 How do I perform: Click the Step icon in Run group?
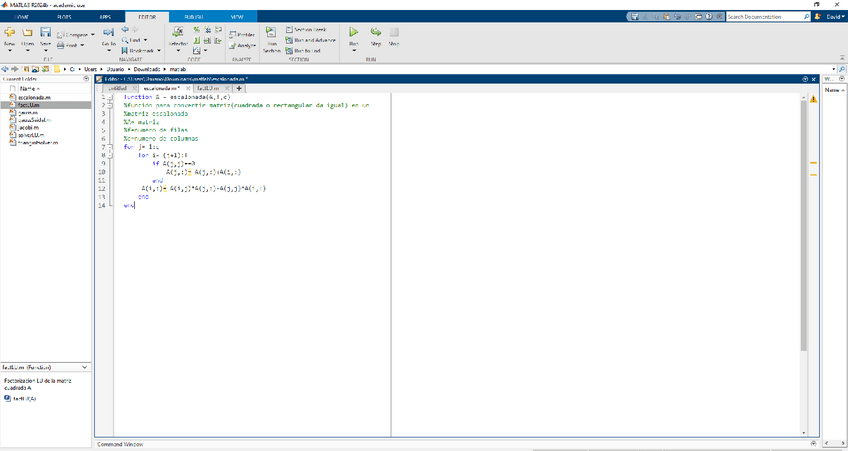(376, 33)
